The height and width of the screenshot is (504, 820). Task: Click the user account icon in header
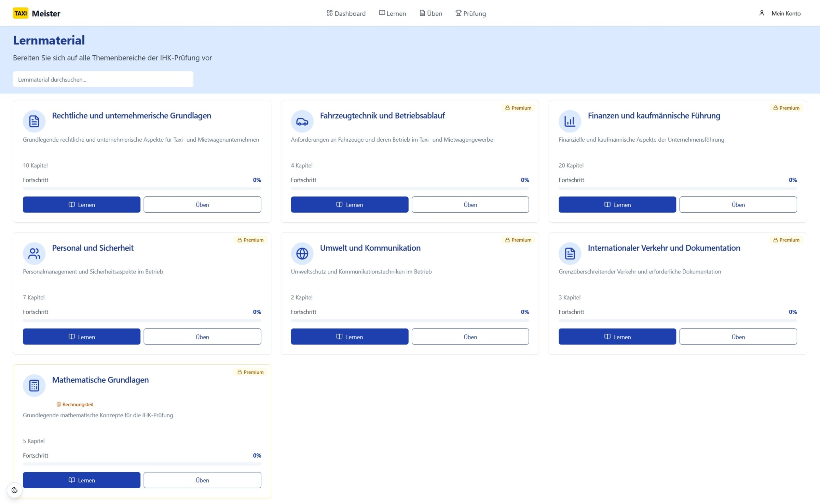pyautogui.click(x=762, y=13)
